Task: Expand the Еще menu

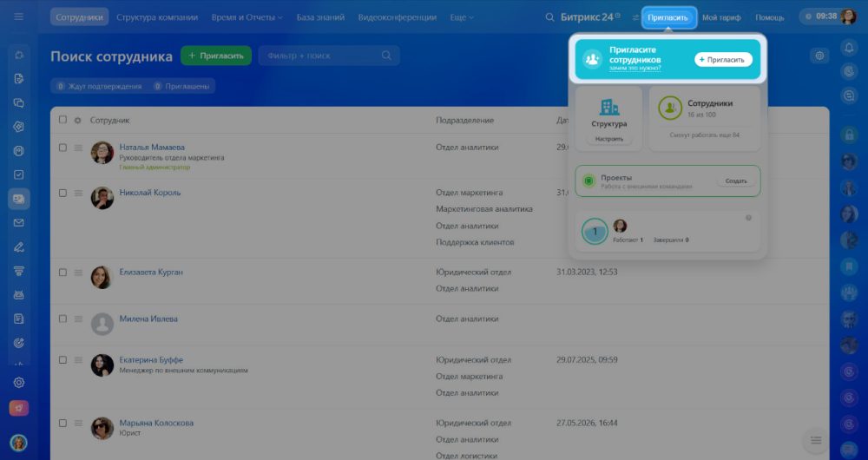Action: [x=462, y=17]
